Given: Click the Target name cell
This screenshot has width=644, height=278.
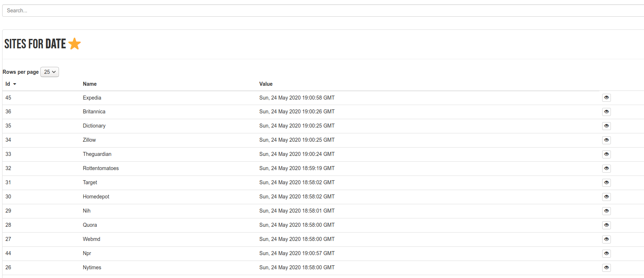Looking at the screenshot, I should (x=90, y=182).
